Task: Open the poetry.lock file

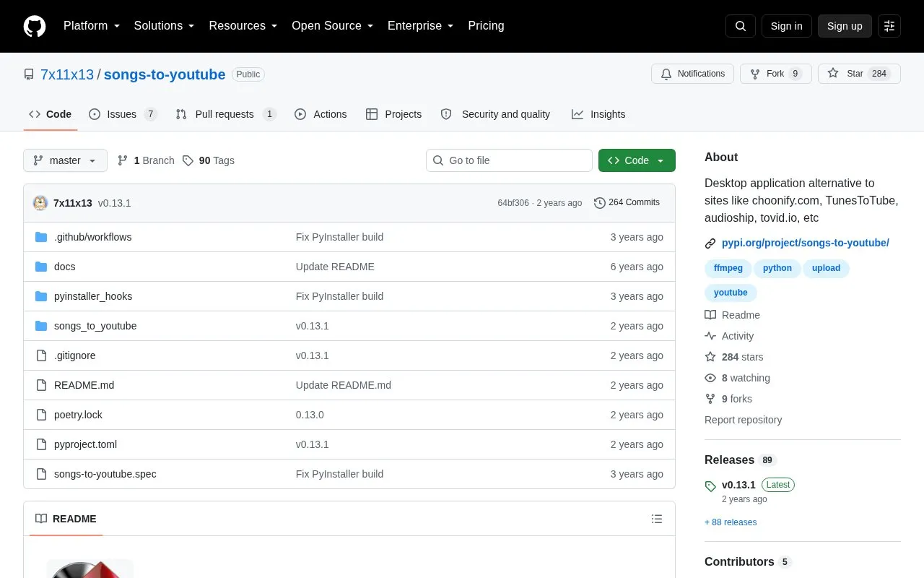Action: [78, 415]
